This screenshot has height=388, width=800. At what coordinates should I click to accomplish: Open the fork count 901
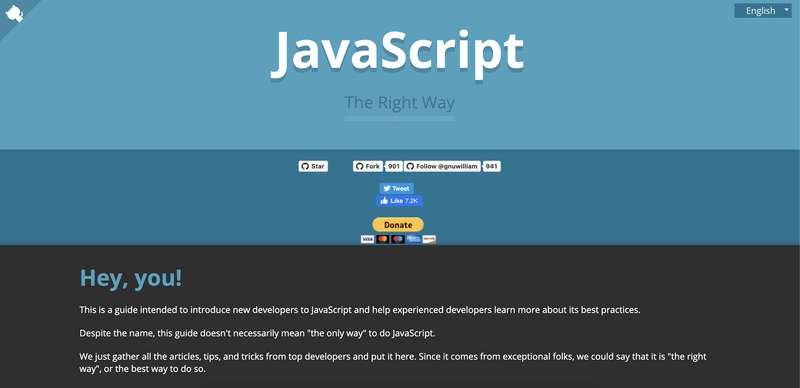[393, 166]
